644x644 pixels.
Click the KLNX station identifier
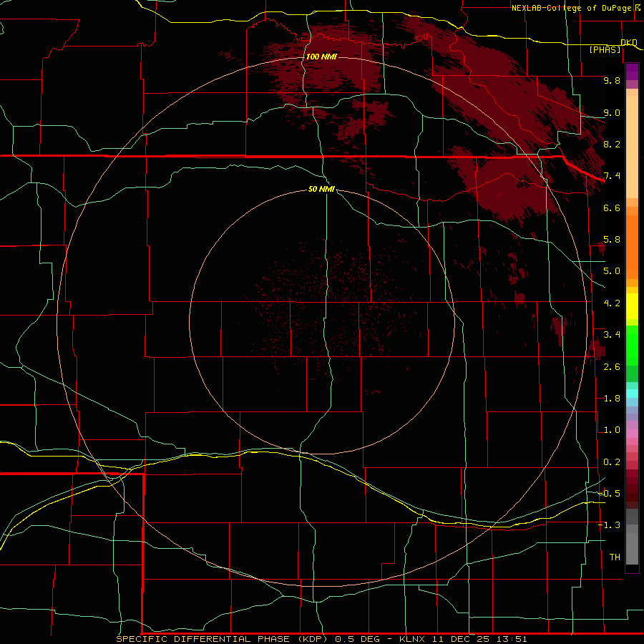pyautogui.click(x=414, y=639)
